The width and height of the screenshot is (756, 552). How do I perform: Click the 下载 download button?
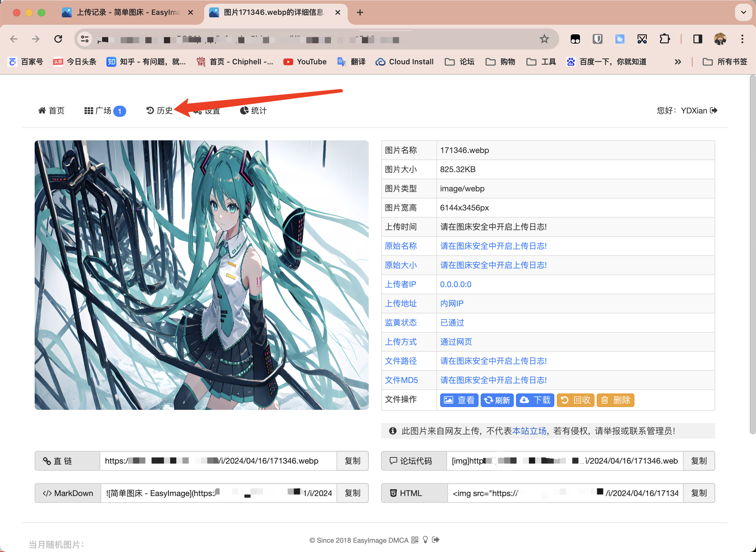click(535, 400)
